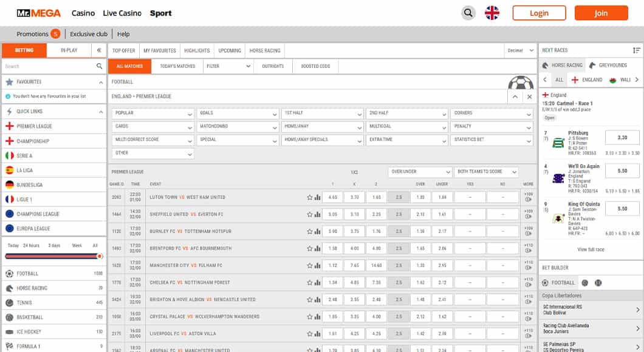Select Football icon in Bet Builder
644x352 pixels.
tap(545, 283)
